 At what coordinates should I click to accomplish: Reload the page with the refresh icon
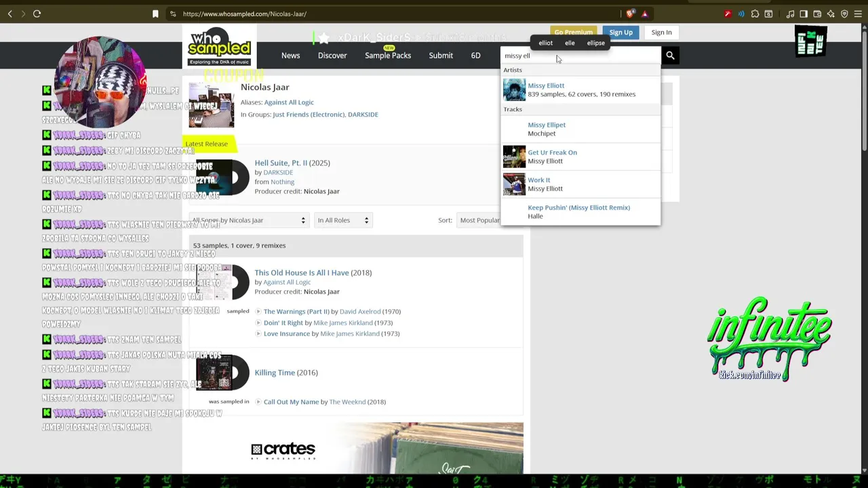[37, 14]
